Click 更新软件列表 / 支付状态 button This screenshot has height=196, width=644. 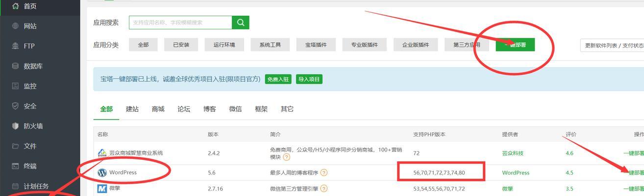pos(612,45)
